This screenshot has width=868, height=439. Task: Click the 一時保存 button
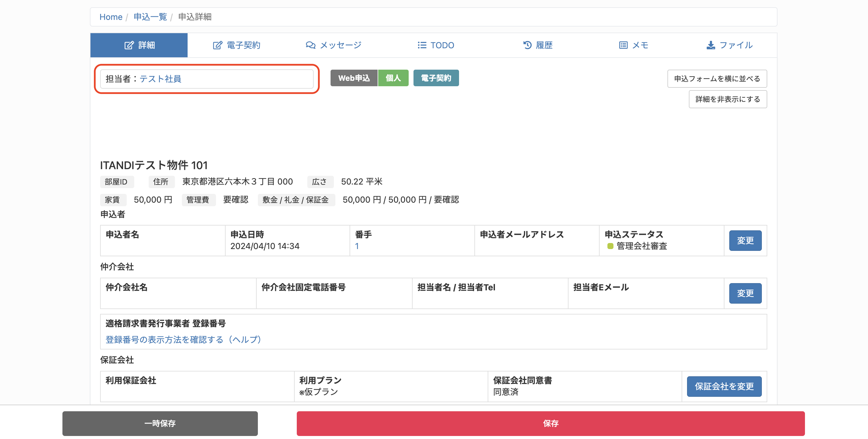click(x=160, y=424)
